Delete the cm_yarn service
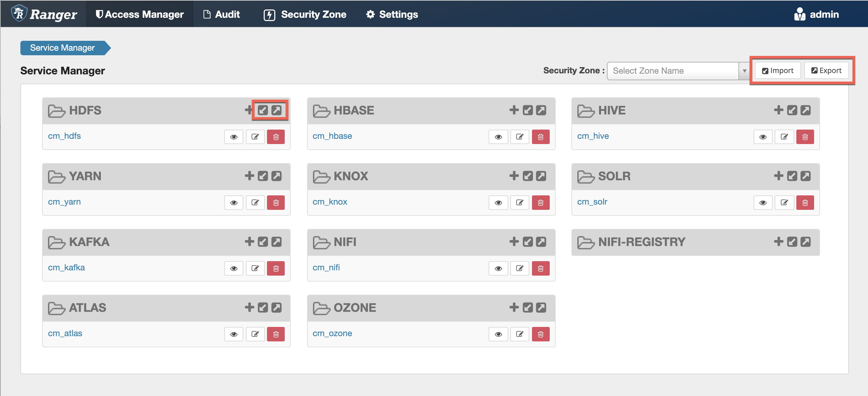 [x=276, y=203]
